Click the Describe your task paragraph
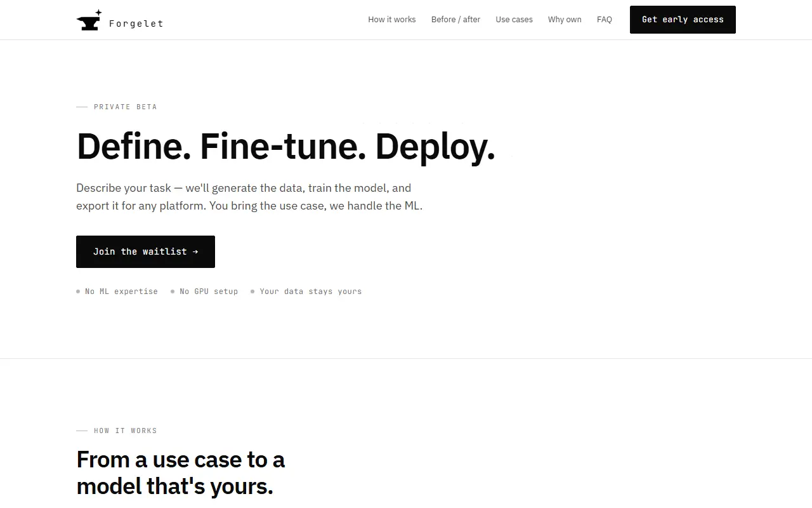 pos(249,197)
